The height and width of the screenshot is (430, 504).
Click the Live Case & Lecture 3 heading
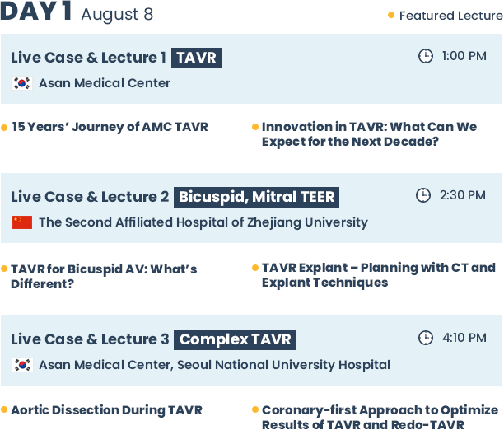point(90,339)
